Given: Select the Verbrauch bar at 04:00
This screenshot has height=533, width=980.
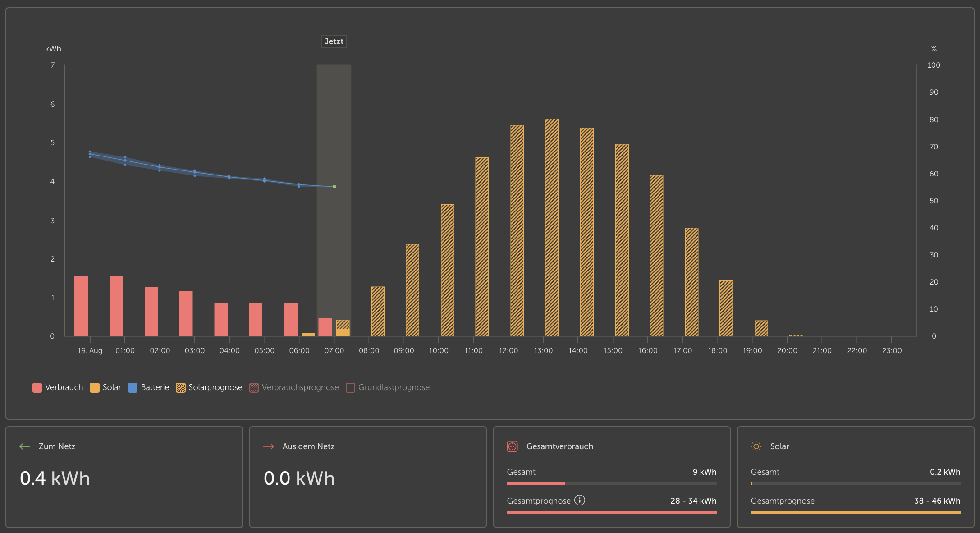Looking at the screenshot, I should click(x=221, y=319).
